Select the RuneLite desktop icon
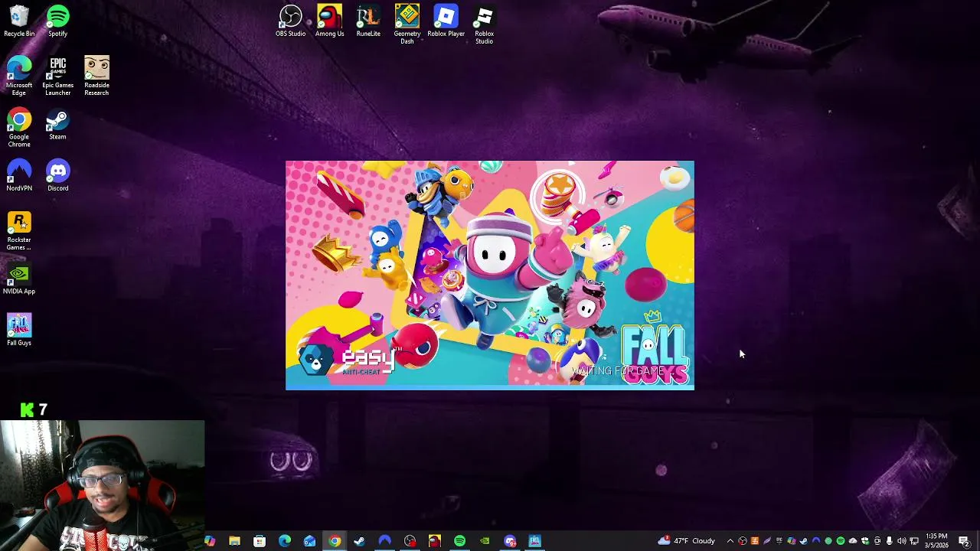 point(368,21)
